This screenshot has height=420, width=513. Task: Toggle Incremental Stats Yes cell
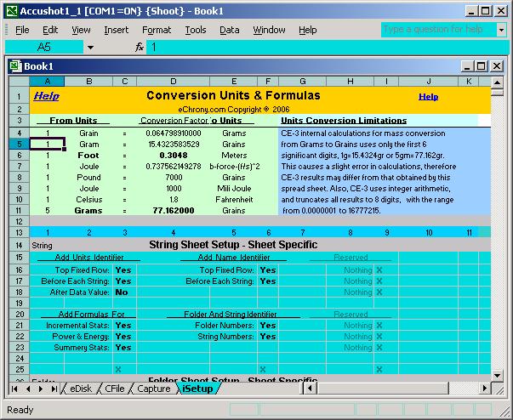coord(124,326)
